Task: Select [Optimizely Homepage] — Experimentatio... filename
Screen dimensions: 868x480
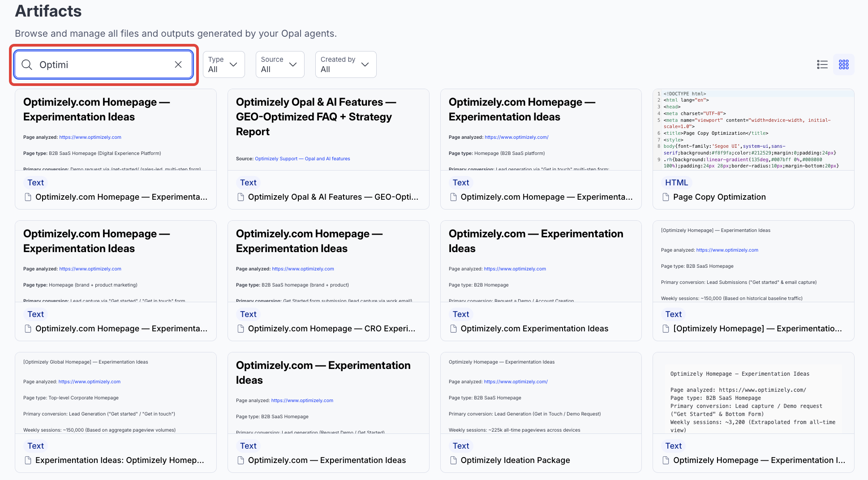Action: 757,329
